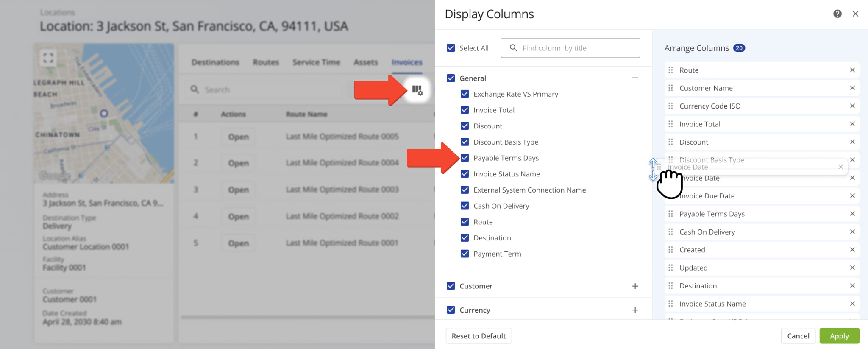Remove Discount from Arrange Columns
The width and height of the screenshot is (868, 349).
852,142
